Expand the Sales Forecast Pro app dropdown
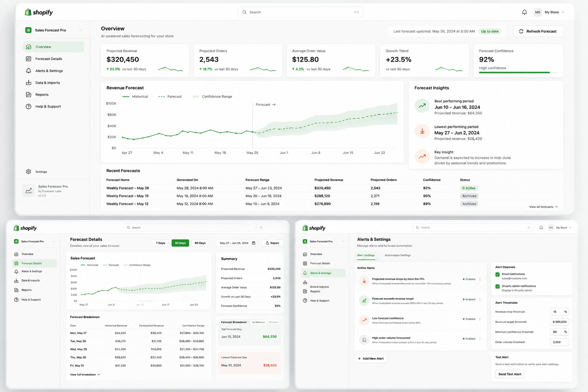The image size is (588, 392). 54,30
